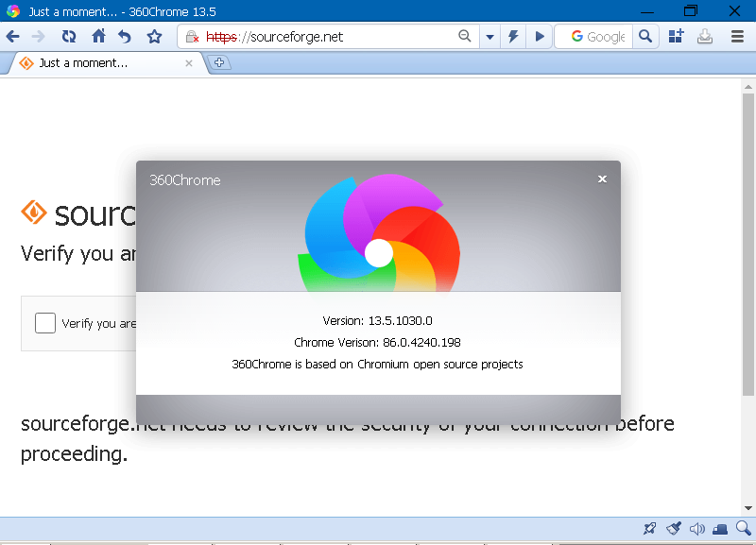Click the status bar zoom magnifier
The width and height of the screenshot is (756, 545).
pos(744,528)
